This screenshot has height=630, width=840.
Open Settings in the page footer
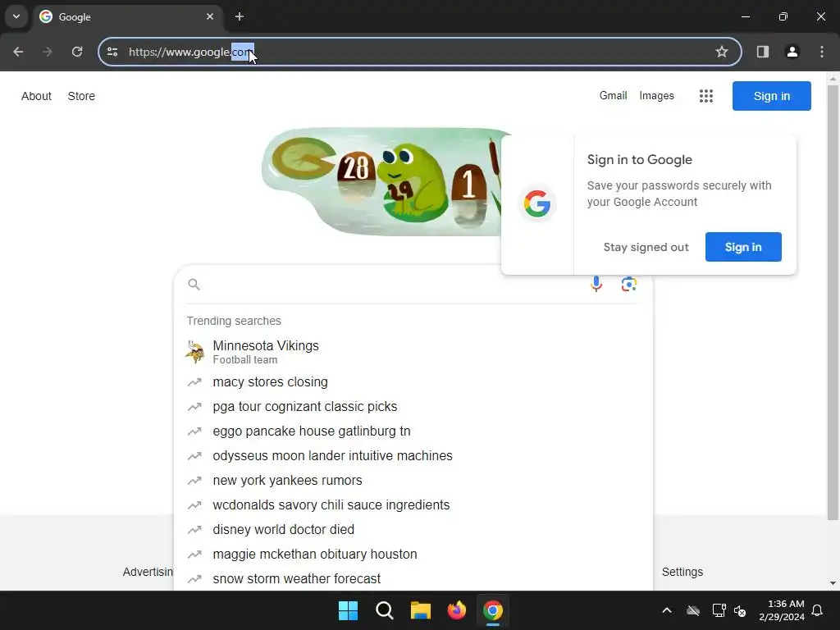(x=682, y=572)
